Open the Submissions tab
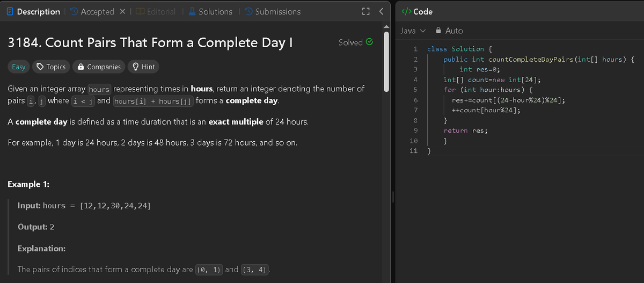 272,11
